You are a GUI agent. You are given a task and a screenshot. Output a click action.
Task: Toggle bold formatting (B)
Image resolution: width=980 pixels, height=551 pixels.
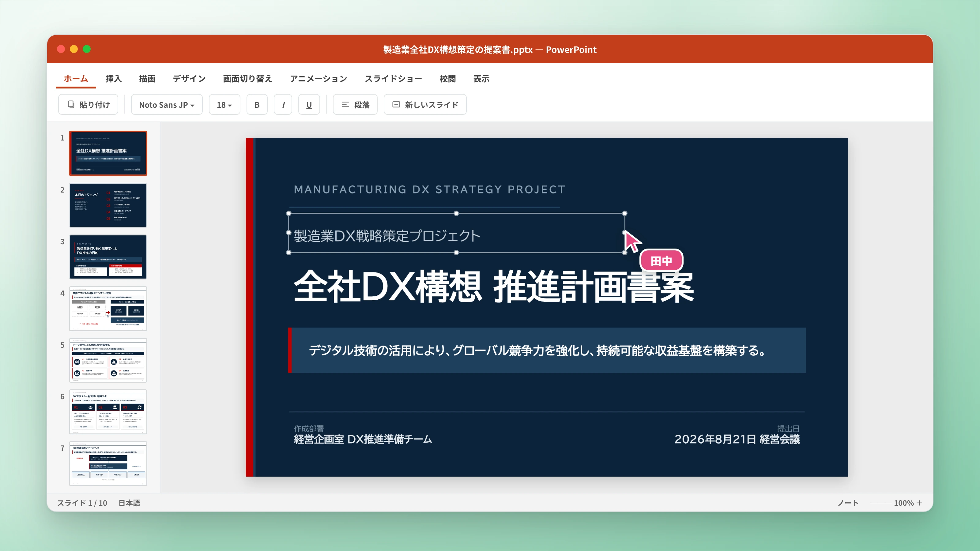[x=257, y=105]
